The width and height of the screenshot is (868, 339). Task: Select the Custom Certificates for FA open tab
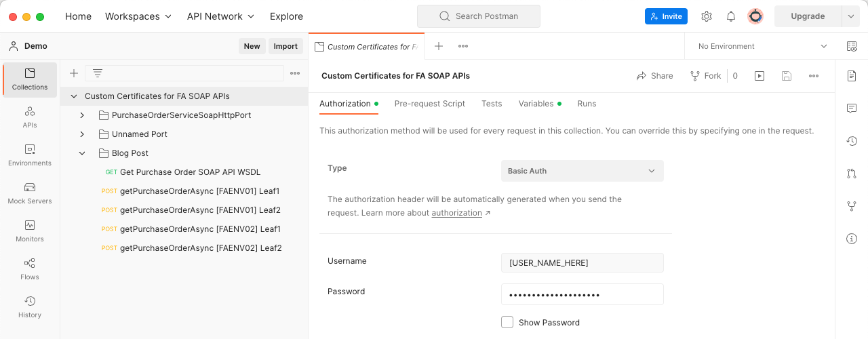[x=367, y=46]
